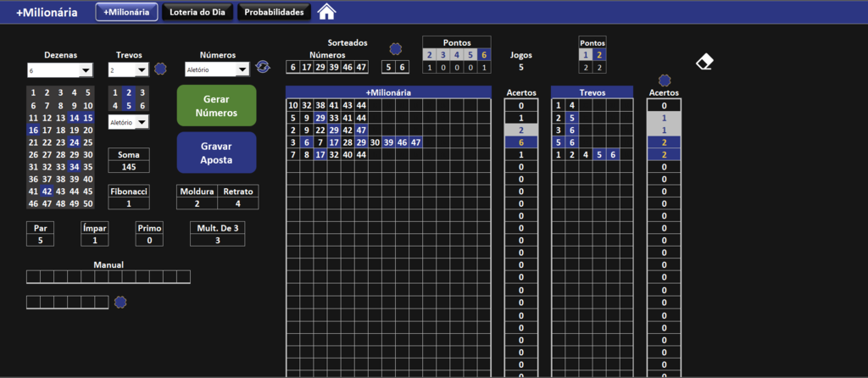Click the +Milionária title at top left
The width and height of the screenshot is (868, 378).
point(47,12)
